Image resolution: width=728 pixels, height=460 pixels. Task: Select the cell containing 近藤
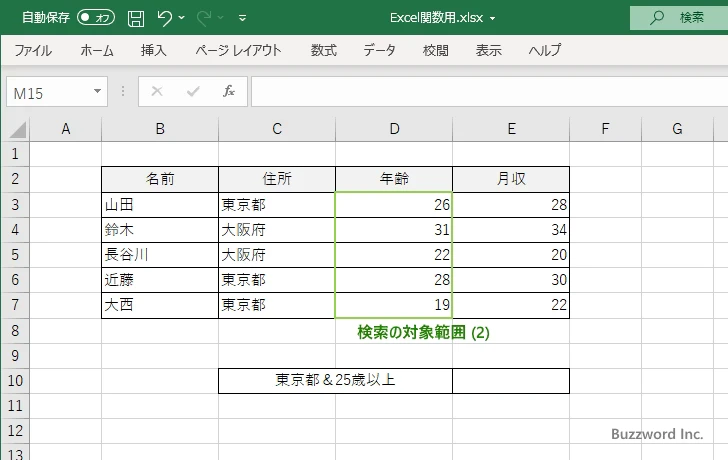point(160,280)
